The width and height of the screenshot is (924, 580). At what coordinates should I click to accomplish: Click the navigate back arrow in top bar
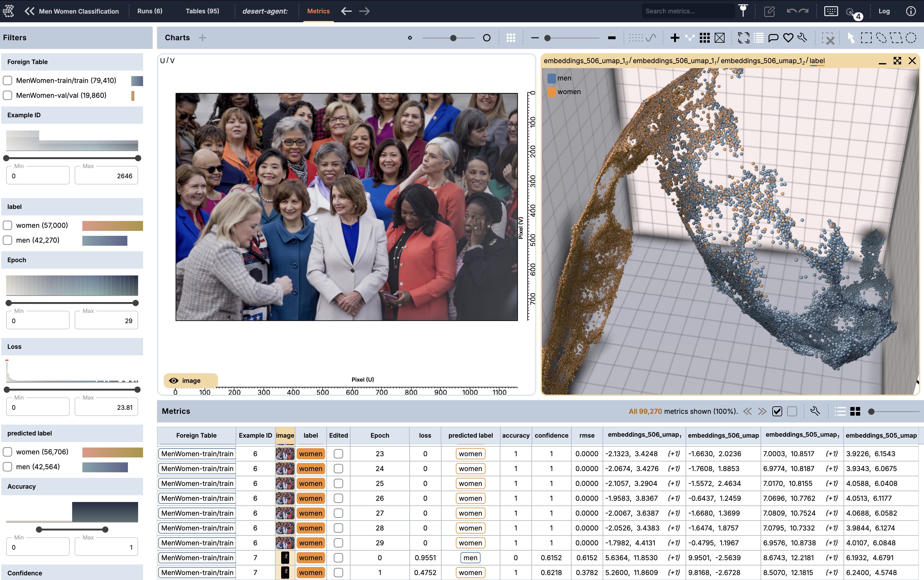pos(346,11)
